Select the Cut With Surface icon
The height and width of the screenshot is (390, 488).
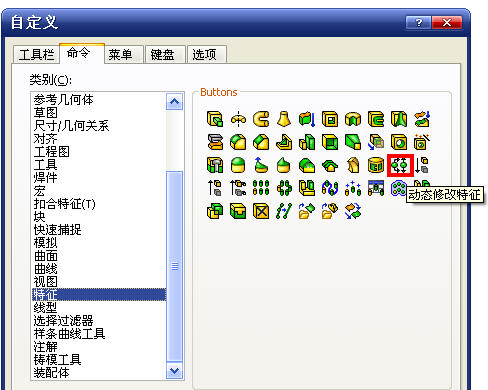point(215,142)
